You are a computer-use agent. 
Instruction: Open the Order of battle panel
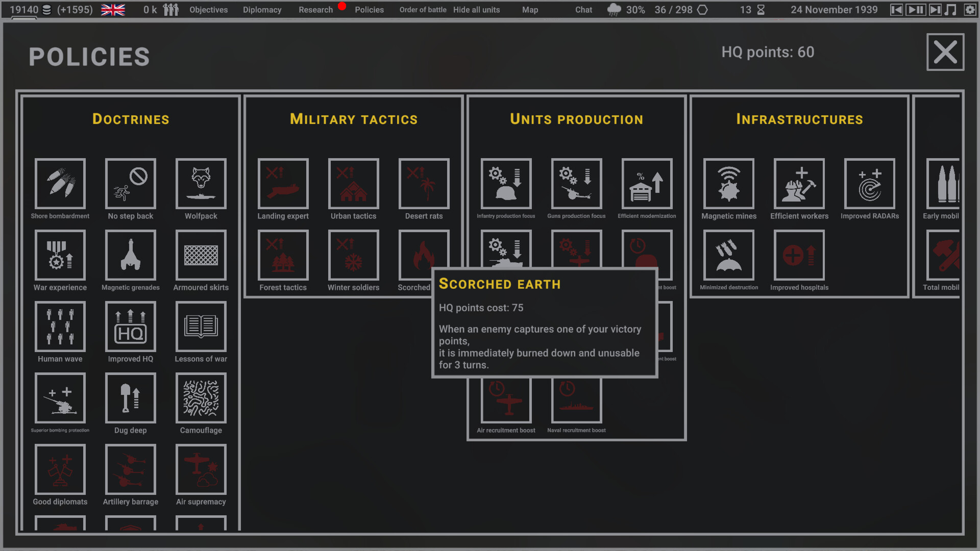coord(422,9)
